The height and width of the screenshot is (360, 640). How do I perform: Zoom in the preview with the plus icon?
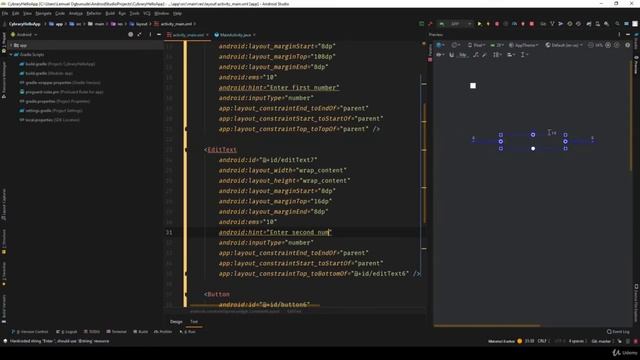pyautogui.click(x=608, y=45)
